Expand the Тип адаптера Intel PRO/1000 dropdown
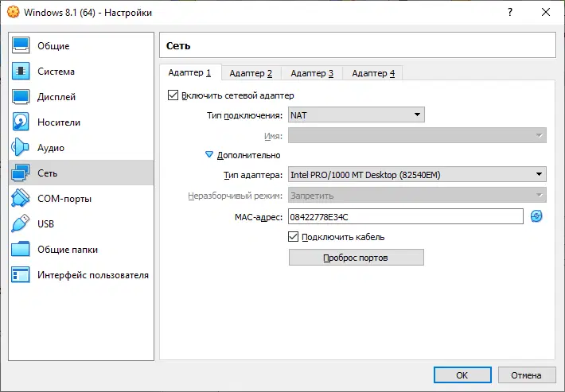The image size is (565, 392). [416, 175]
